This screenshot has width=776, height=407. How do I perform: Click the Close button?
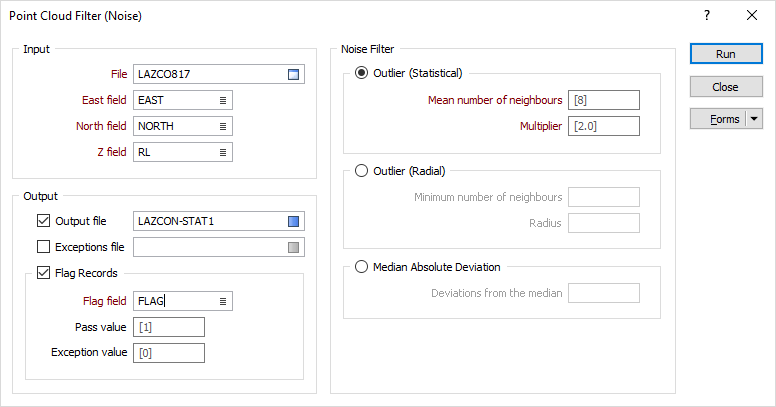(726, 87)
